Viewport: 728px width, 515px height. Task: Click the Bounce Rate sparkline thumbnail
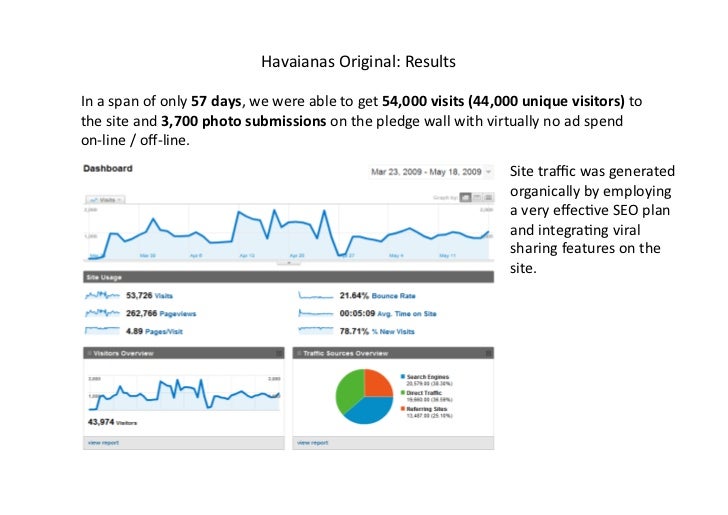316,295
